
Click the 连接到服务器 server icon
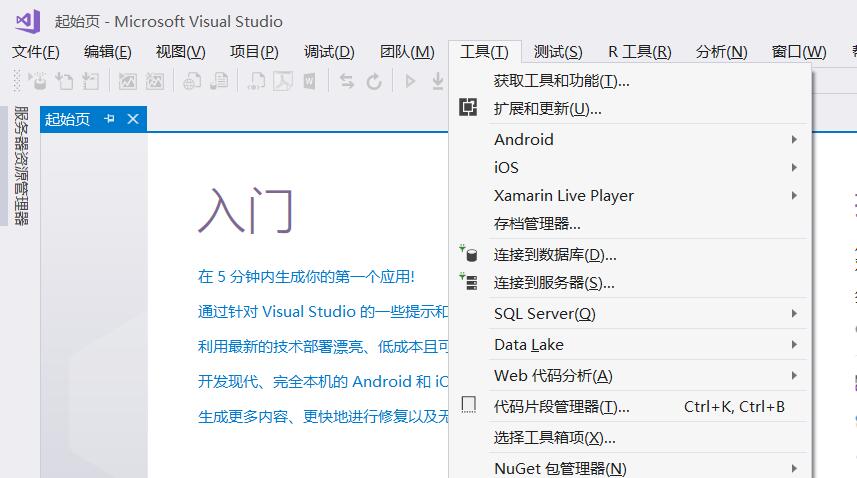468,281
